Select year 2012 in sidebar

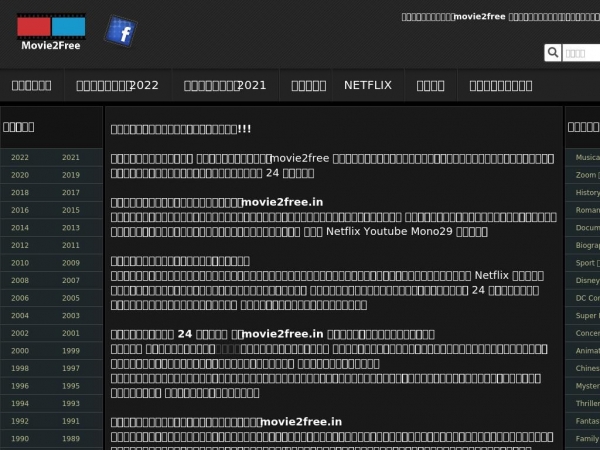[x=20, y=245]
